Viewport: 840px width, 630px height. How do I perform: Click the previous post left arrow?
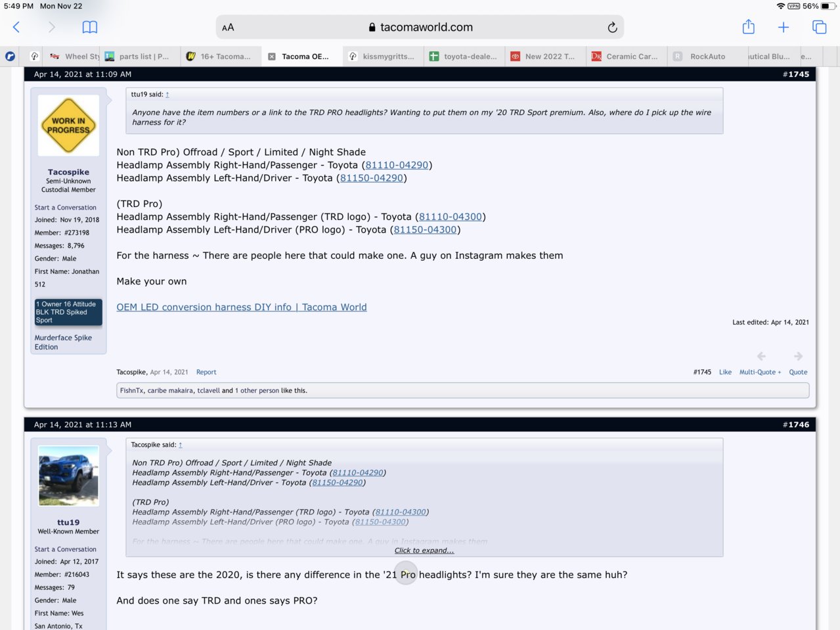[761, 356]
